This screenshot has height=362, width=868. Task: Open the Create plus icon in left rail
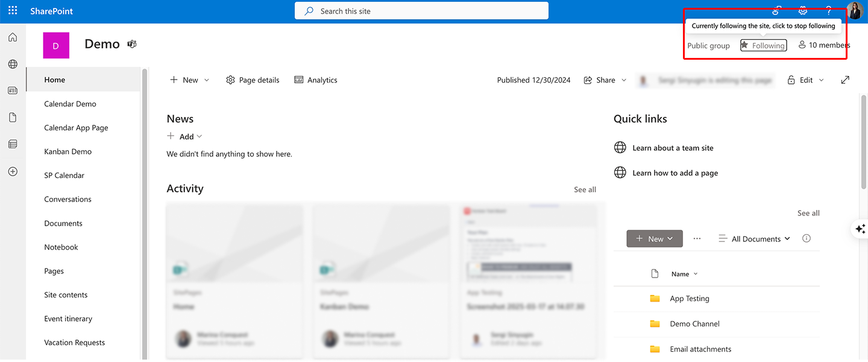12,171
